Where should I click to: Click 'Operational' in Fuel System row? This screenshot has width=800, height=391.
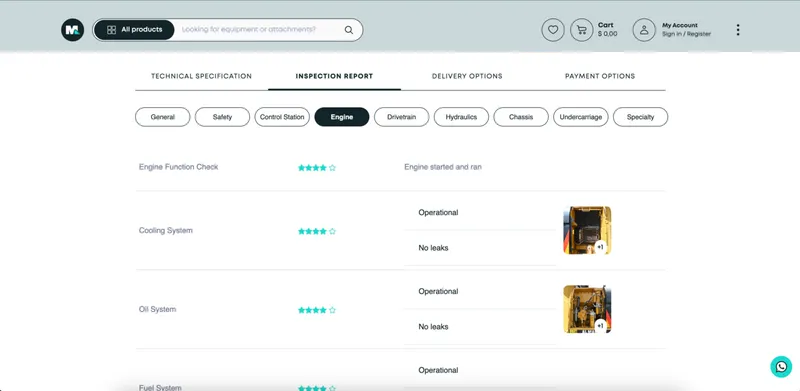tap(438, 370)
